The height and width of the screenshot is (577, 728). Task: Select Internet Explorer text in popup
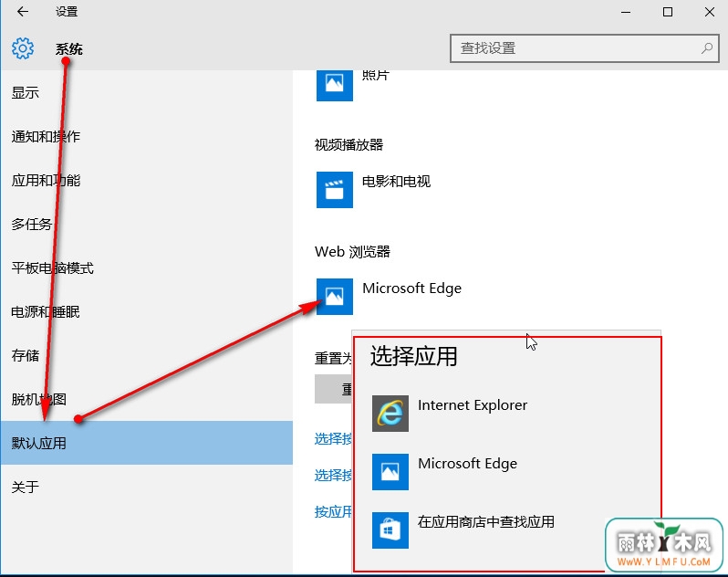[x=473, y=405]
